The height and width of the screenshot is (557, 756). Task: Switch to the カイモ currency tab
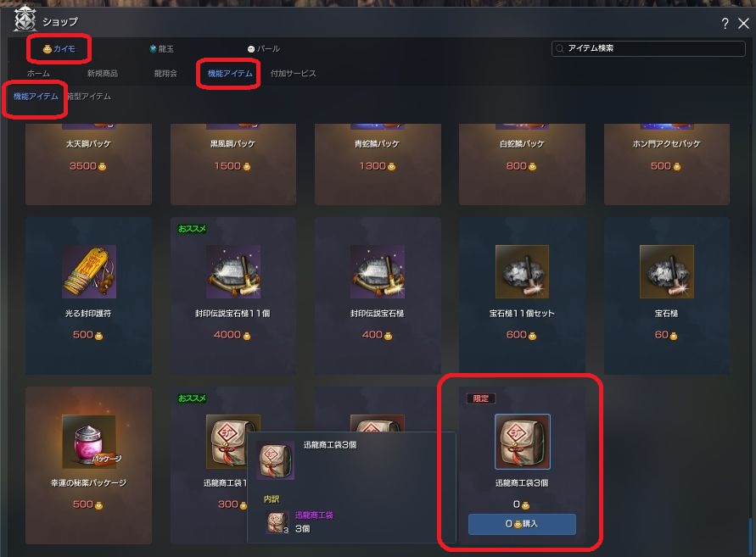pos(59,48)
